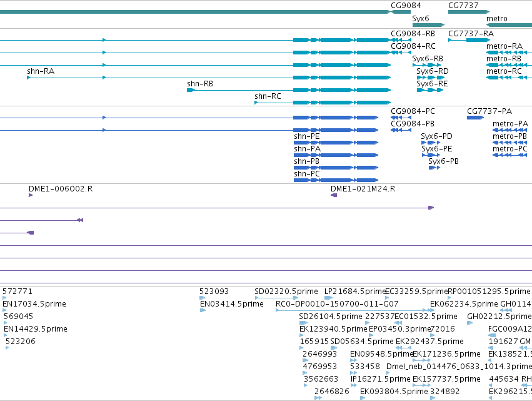532x401 pixels.
Task: Select the DME1-021M24.R feature
Action: [334, 195]
